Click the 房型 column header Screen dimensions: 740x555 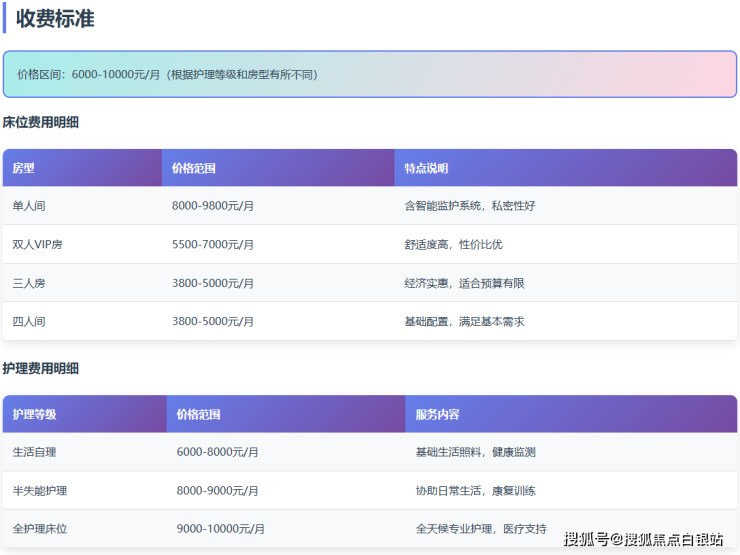pos(23,168)
